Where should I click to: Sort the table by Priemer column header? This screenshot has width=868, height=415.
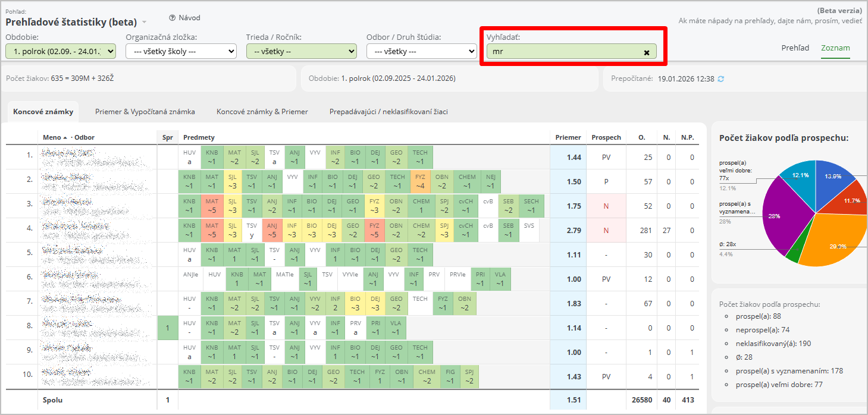pos(568,137)
